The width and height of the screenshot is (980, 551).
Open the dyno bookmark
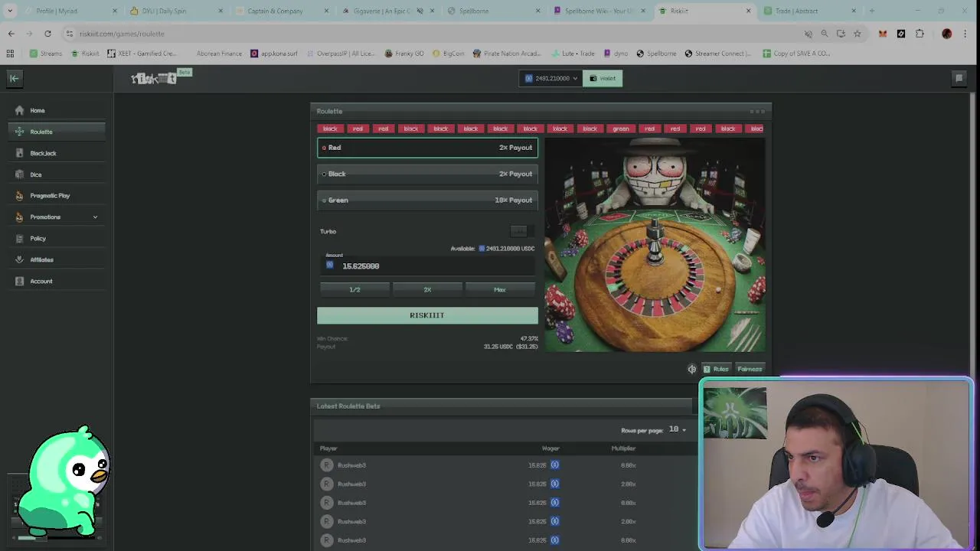point(616,54)
